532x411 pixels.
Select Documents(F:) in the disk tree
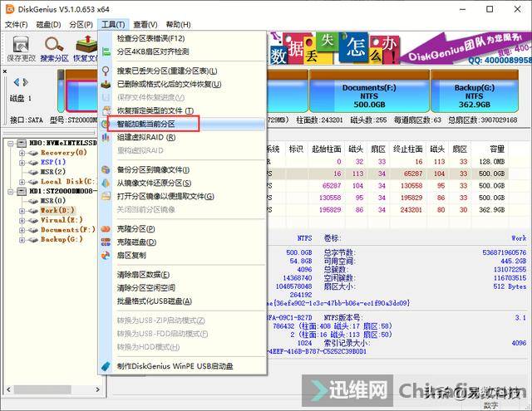tap(66, 230)
